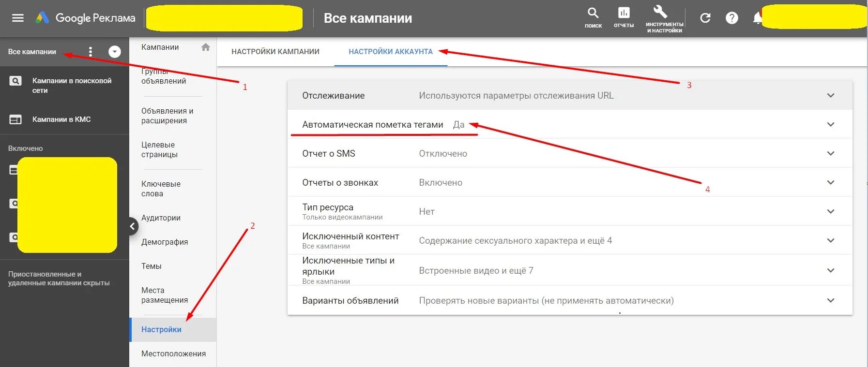Open Аудитории section
Viewport: 868px width, 367px height.
click(x=161, y=218)
